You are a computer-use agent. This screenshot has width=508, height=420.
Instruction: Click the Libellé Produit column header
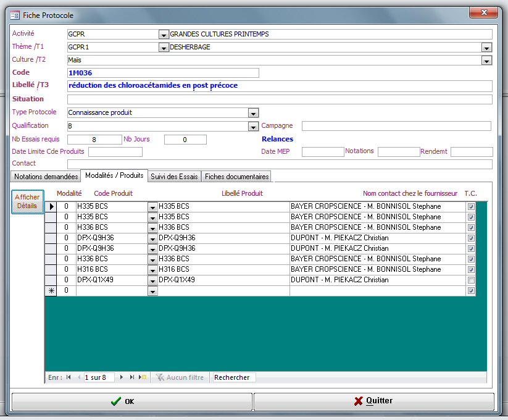[x=242, y=193]
